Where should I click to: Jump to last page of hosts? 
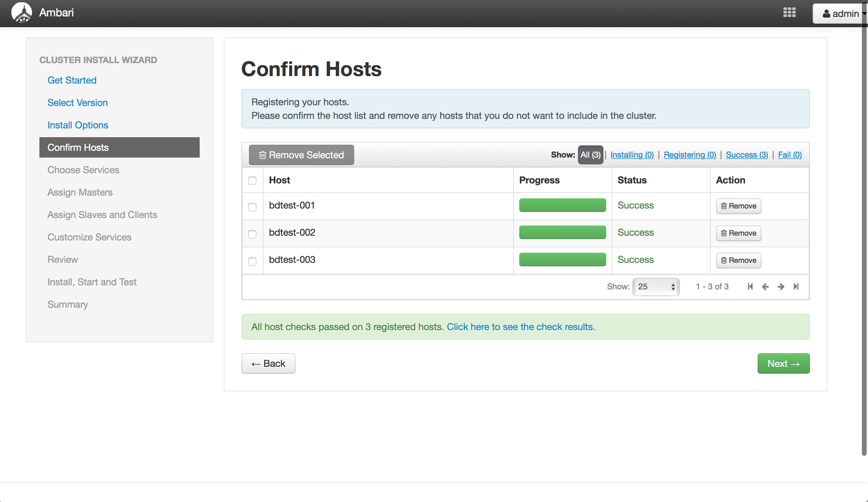(796, 287)
